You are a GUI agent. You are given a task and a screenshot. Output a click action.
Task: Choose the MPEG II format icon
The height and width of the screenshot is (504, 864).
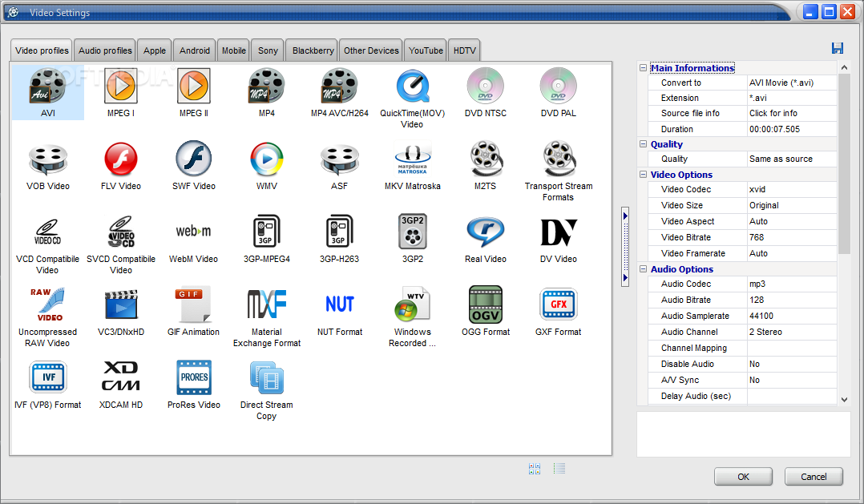coord(194,86)
